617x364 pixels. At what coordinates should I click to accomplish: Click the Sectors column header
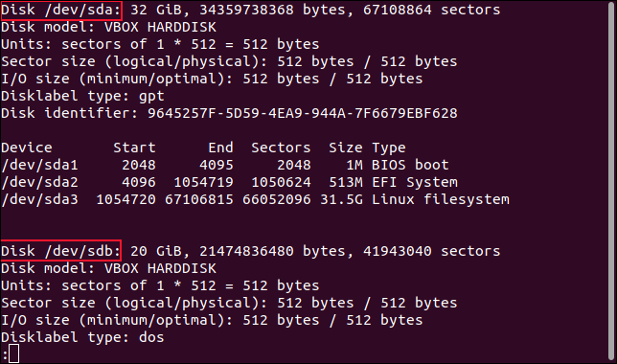coord(281,148)
